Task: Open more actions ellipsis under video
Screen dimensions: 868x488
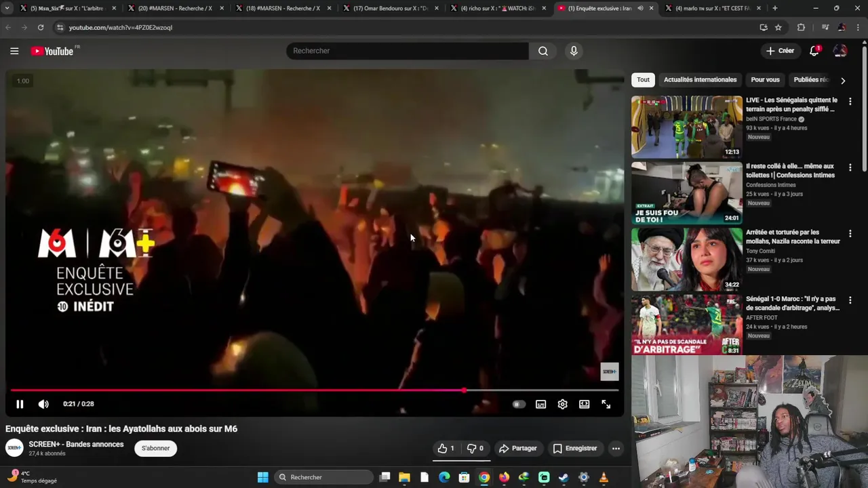Action: [x=616, y=448]
